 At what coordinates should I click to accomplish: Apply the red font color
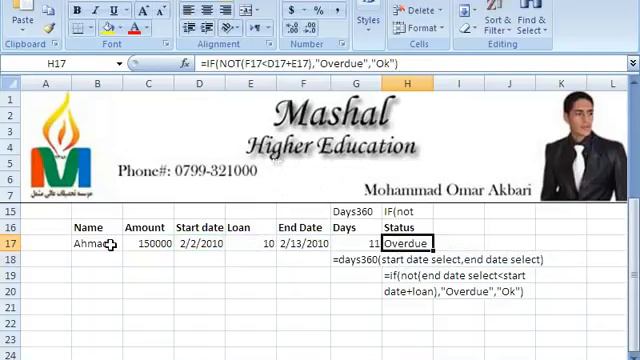point(134,28)
